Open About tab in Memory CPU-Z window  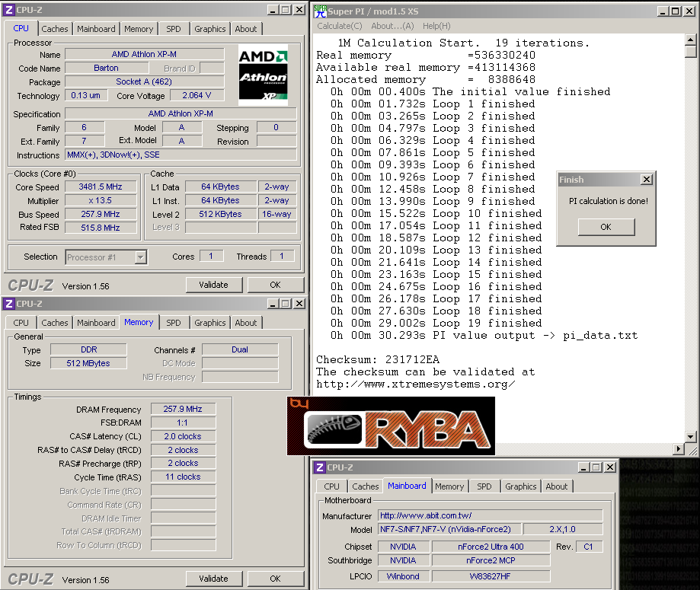pos(245,323)
